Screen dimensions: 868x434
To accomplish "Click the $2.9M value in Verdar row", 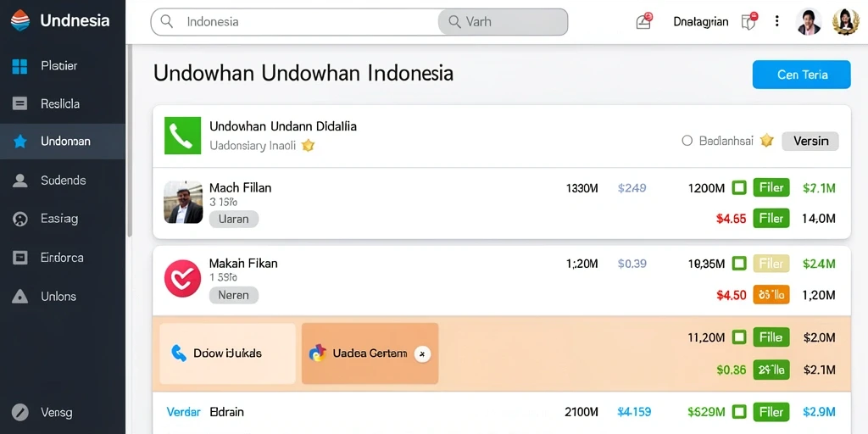I will point(819,412).
